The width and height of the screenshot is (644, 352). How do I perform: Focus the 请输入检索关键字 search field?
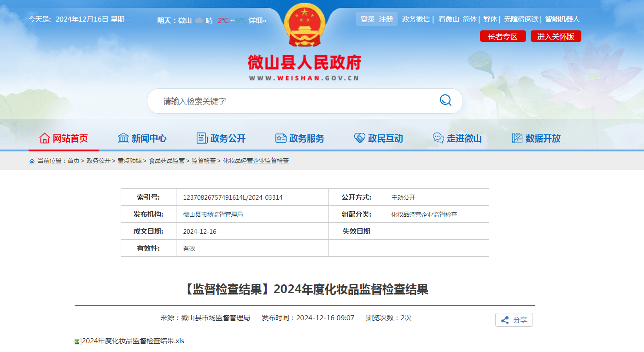[x=295, y=101]
